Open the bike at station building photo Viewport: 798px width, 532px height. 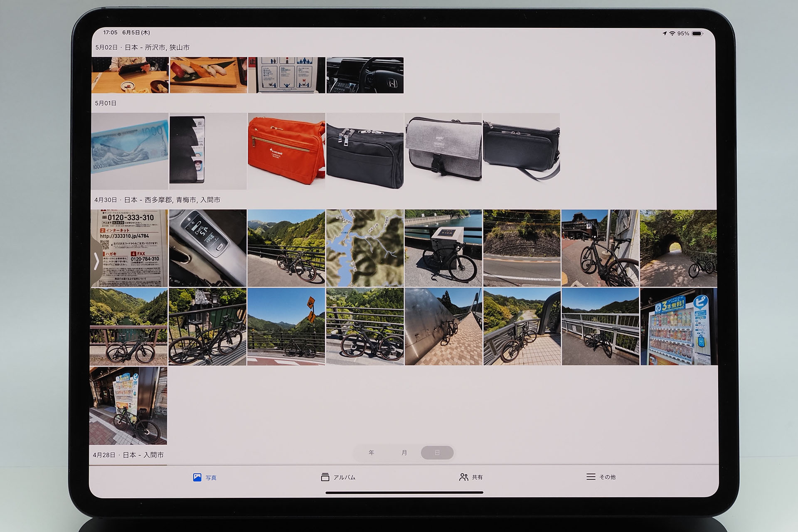600,248
